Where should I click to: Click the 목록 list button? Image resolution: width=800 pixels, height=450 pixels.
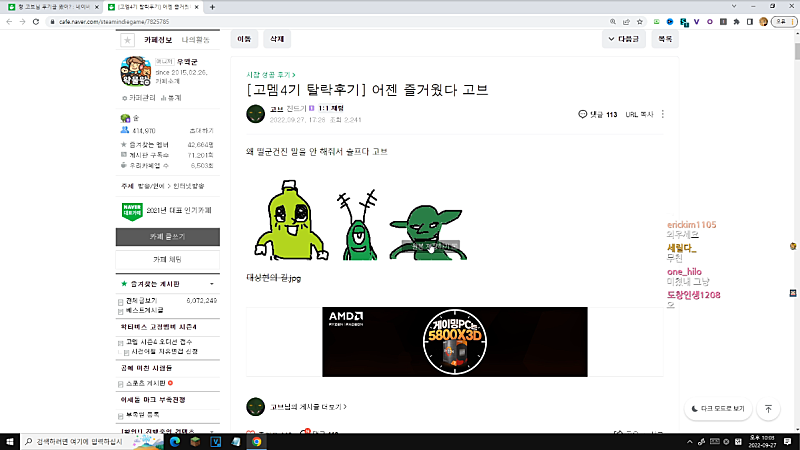click(x=665, y=39)
